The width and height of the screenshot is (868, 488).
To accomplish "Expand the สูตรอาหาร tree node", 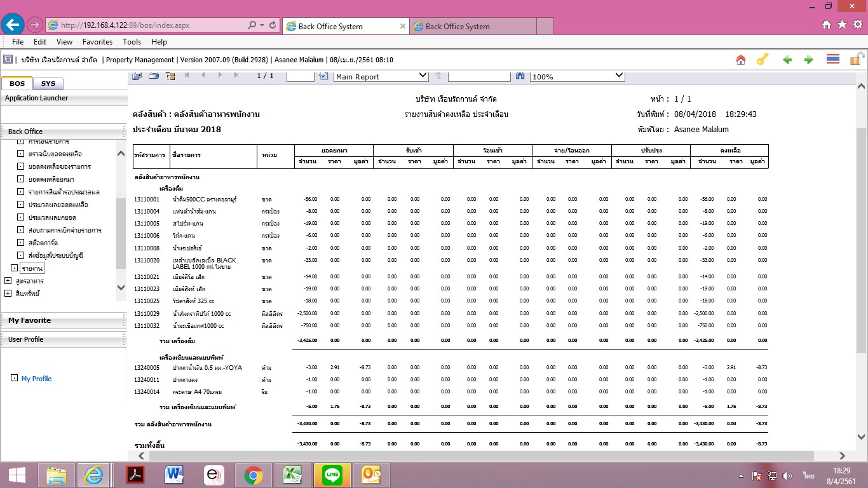I will tap(8, 281).
